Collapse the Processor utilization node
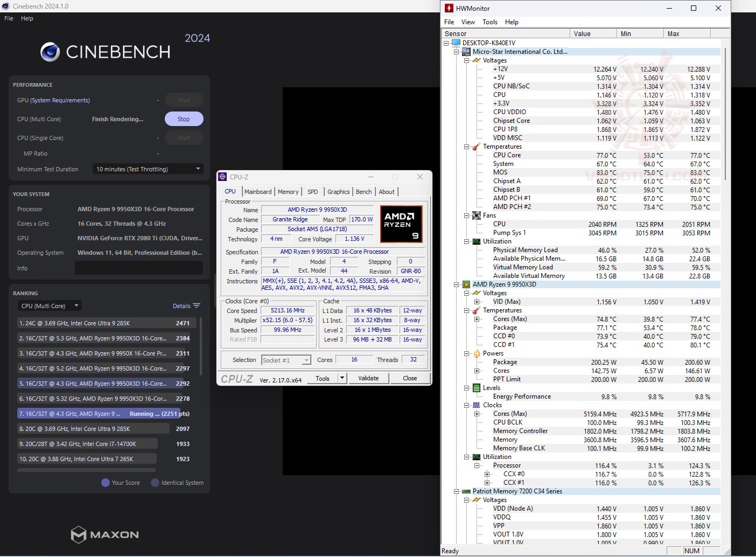 pyautogui.click(x=477, y=465)
